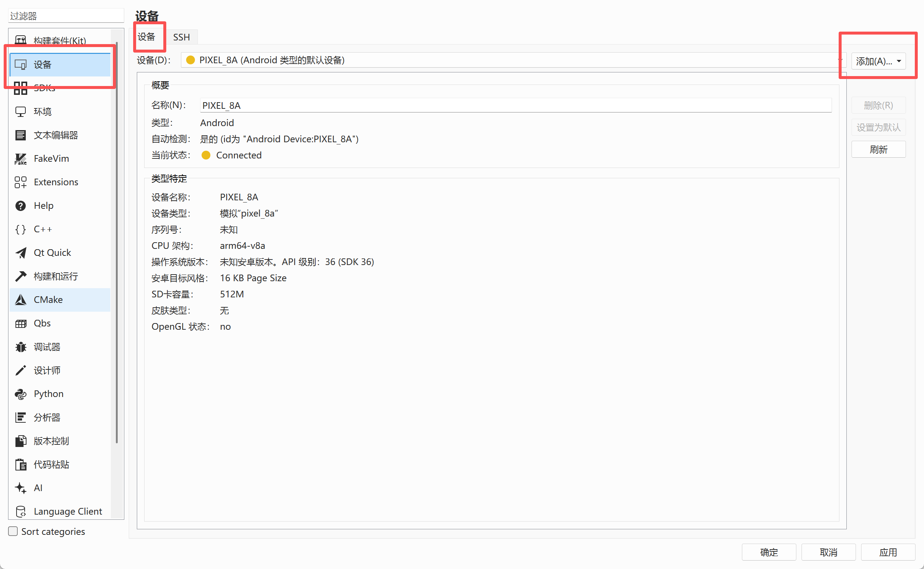Select the Language Client icon
This screenshot has width=924, height=569.
[x=20, y=511]
